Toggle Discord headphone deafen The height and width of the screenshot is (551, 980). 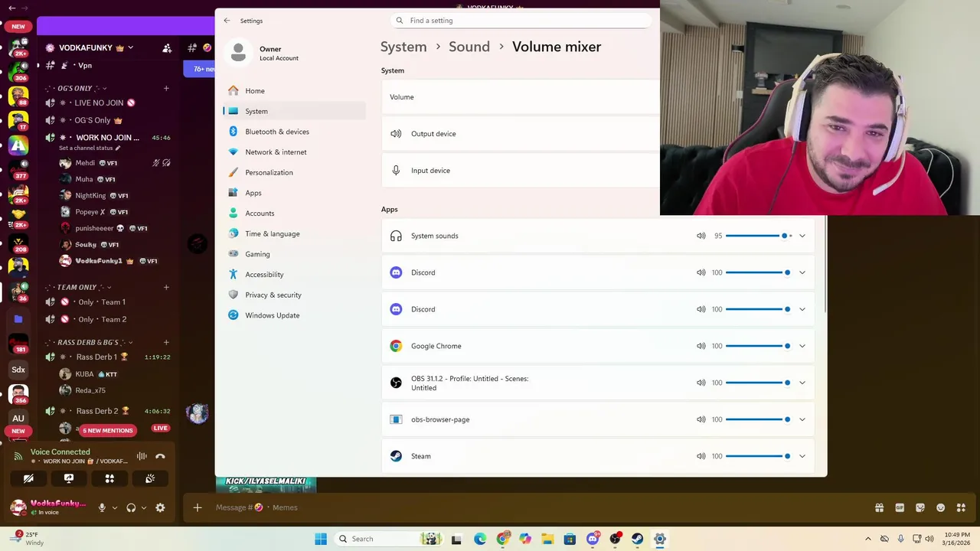(131, 507)
